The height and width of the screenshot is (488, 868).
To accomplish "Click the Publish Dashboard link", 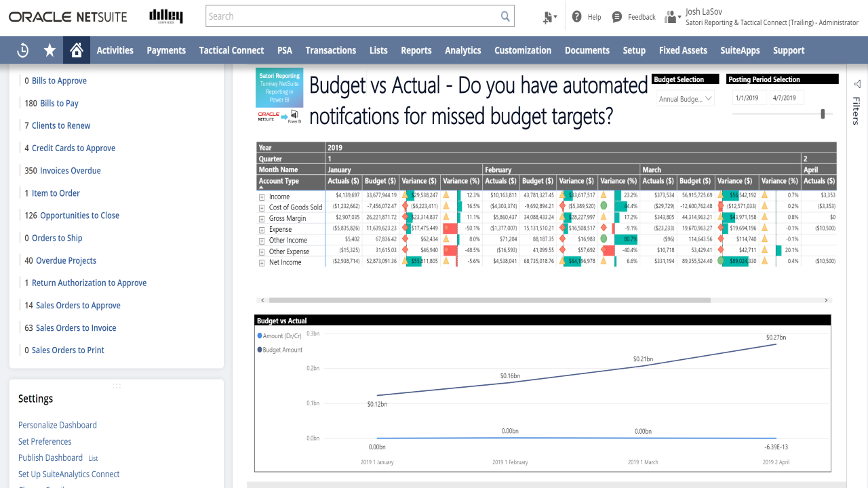I will coord(50,457).
